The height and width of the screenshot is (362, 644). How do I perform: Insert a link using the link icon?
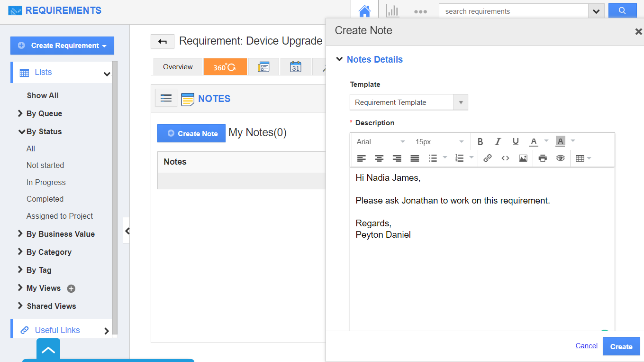tap(487, 158)
